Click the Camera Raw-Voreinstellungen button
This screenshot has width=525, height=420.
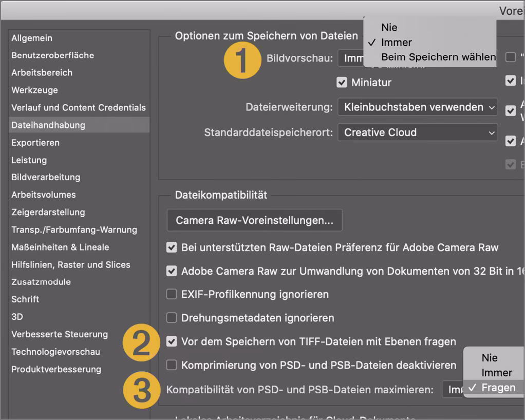click(254, 221)
